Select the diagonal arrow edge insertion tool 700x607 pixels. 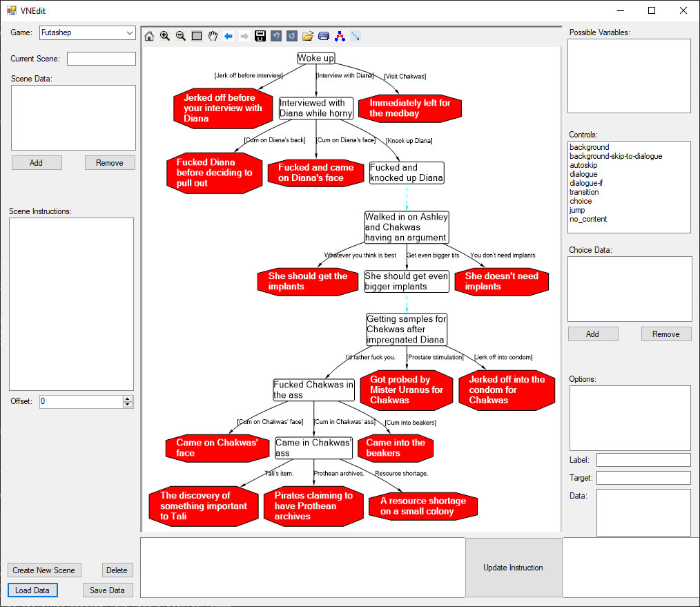point(356,36)
